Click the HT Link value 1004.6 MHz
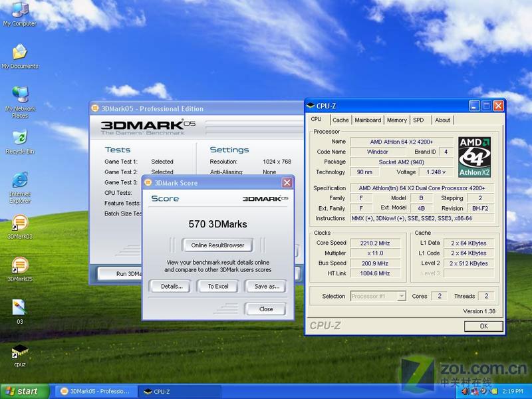 (x=375, y=273)
